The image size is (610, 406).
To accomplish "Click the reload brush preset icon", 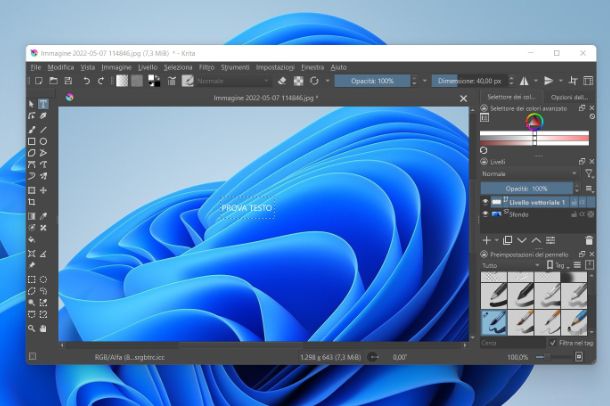I will (x=314, y=80).
